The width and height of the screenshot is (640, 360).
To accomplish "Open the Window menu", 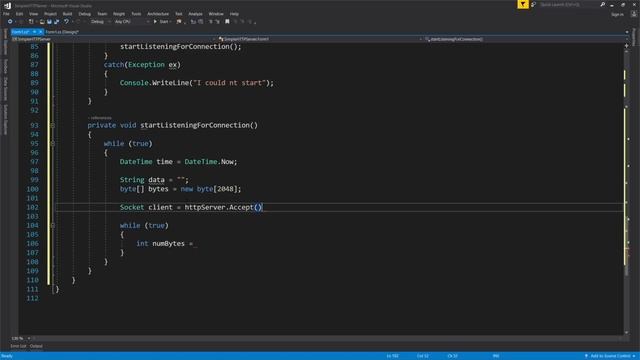I will click(x=216, y=14).
